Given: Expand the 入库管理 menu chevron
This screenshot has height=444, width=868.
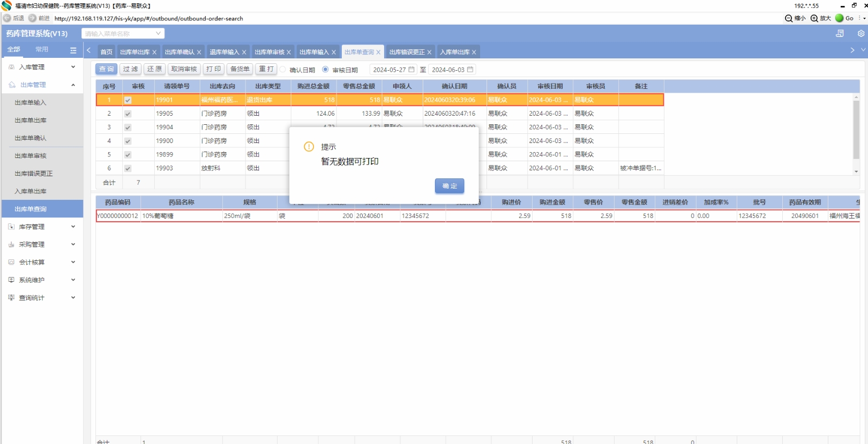Looking at the screenshot, I should coord(73,67).
